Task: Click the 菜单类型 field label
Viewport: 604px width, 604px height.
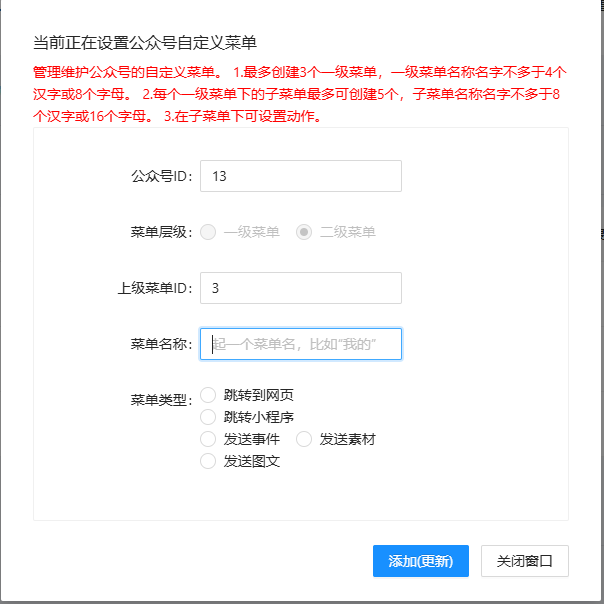Action: click(160, 400)
